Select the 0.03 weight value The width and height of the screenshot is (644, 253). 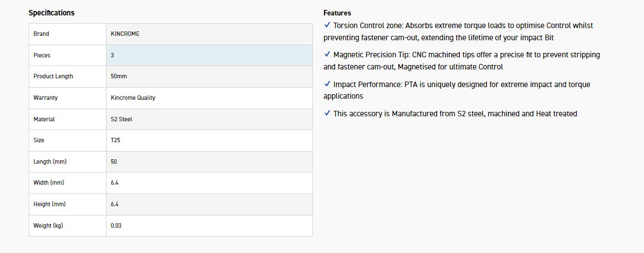[x=116, y=225]
